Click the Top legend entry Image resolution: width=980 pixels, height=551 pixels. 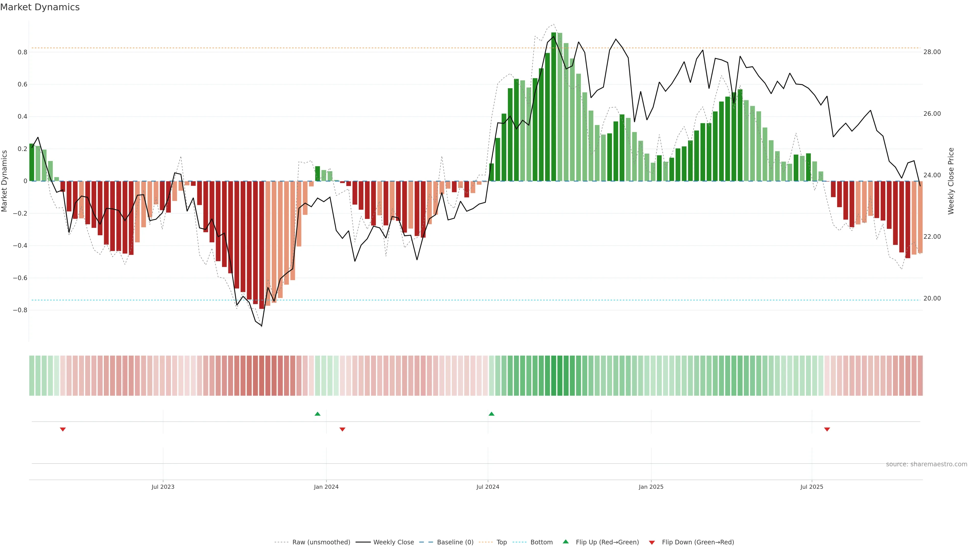point(501,542)
